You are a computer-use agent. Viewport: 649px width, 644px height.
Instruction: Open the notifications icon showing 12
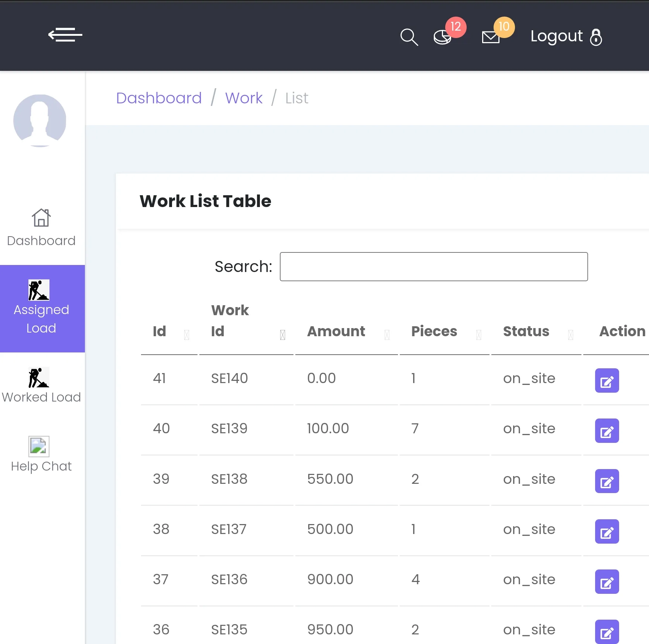(443, 37)
